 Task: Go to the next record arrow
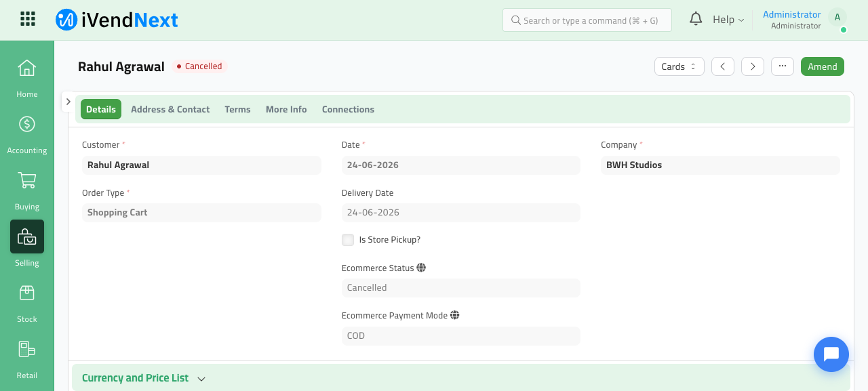coord(753,66)
